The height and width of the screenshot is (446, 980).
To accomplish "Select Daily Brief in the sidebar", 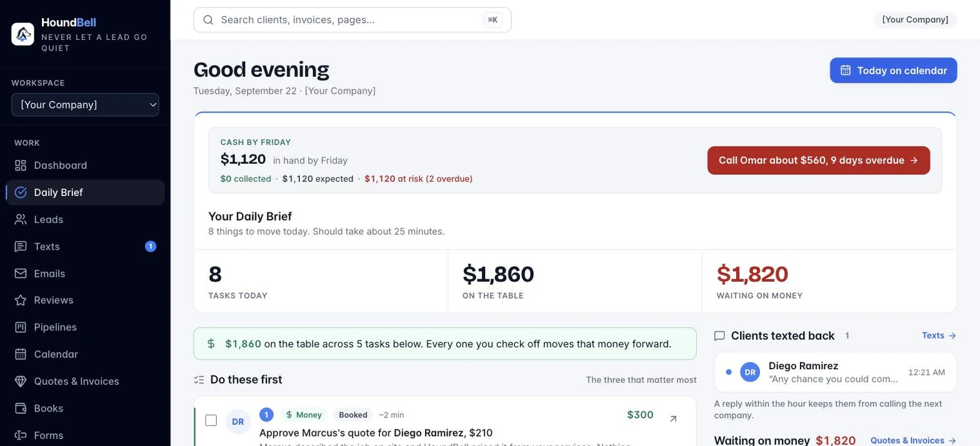I will click(x=85, y=192).
